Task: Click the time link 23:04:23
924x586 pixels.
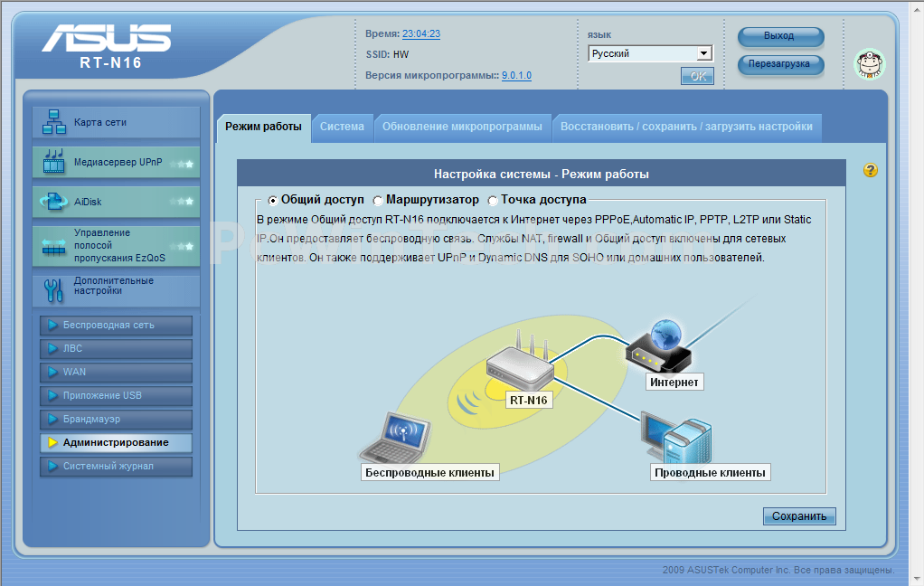Action: pos(421,33)
